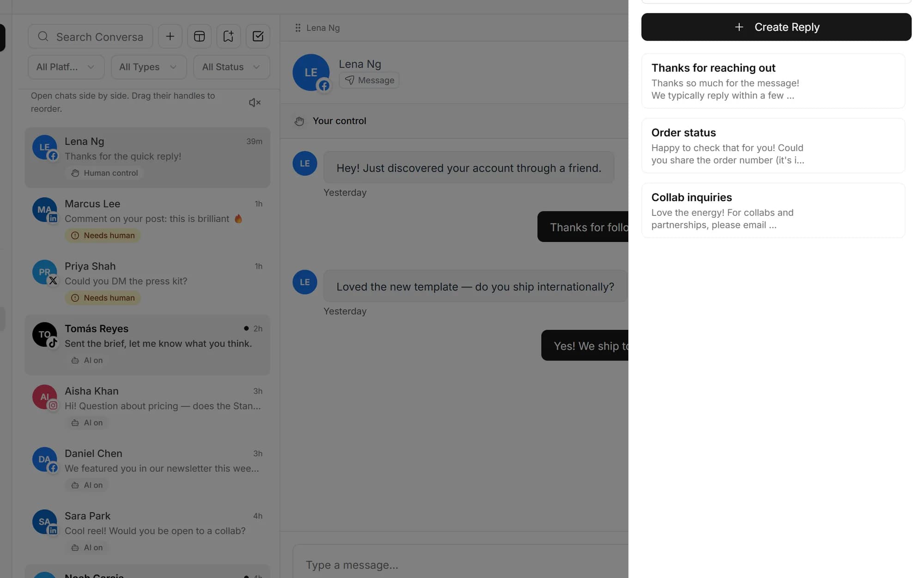
Task: Click the Search Conversations field
Action: coord(91,37)
